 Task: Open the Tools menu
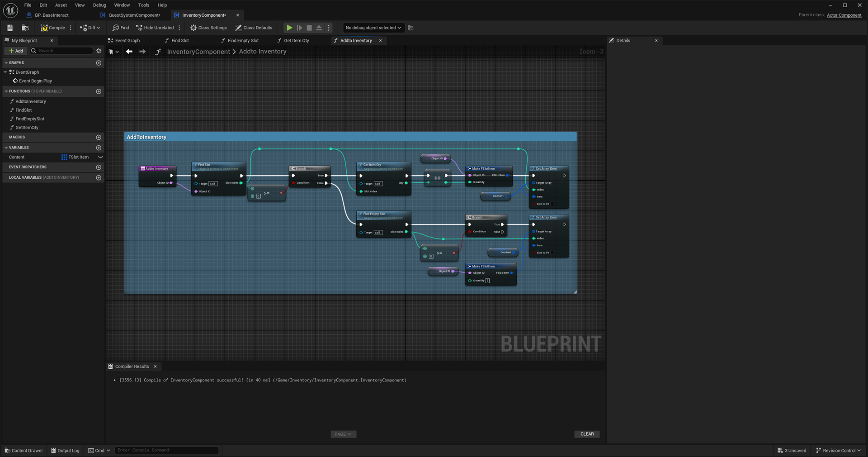144,5
